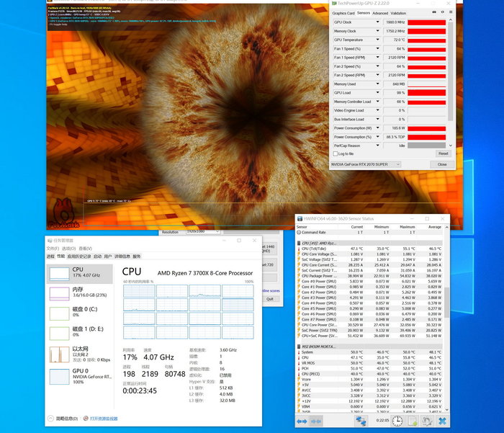Select Ethernet graph item in sidebar

(x=80, y=354)
